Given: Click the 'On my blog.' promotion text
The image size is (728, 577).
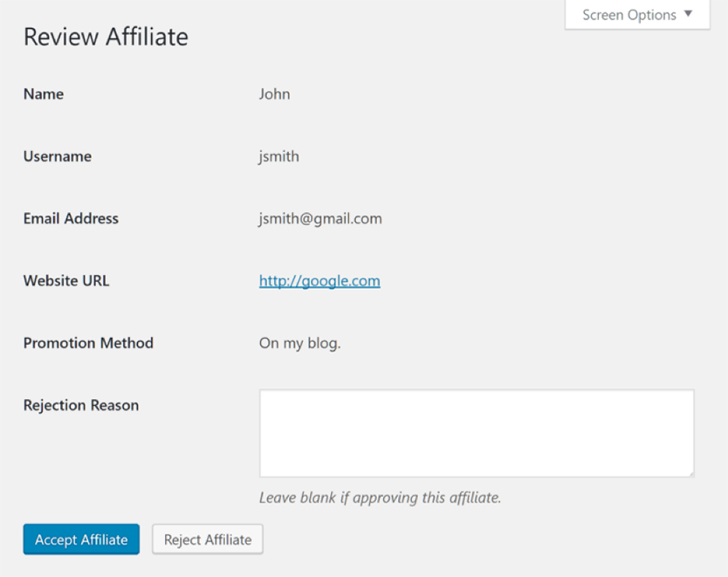Looking at the screenshot, I should click(299, 343).
